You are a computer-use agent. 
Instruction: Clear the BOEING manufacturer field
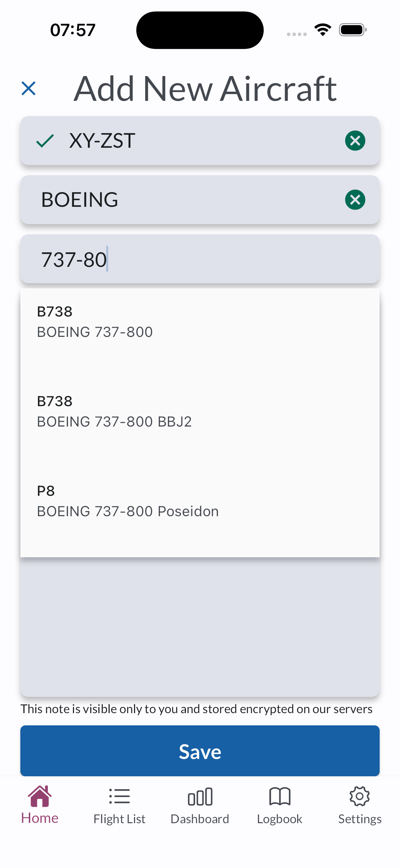[355, 200]
